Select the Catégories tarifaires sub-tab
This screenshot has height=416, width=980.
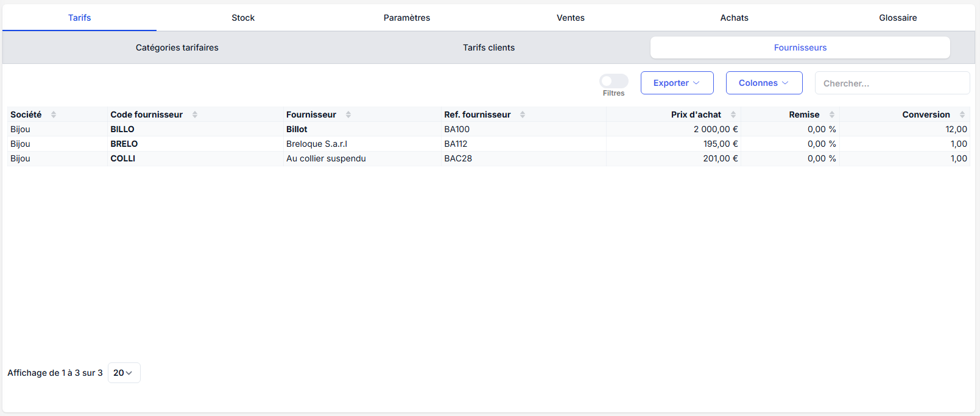tap(177, 48)
